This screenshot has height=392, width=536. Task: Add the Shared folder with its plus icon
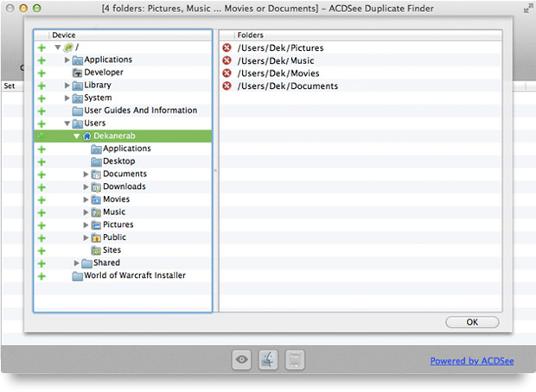coord(41,263)
